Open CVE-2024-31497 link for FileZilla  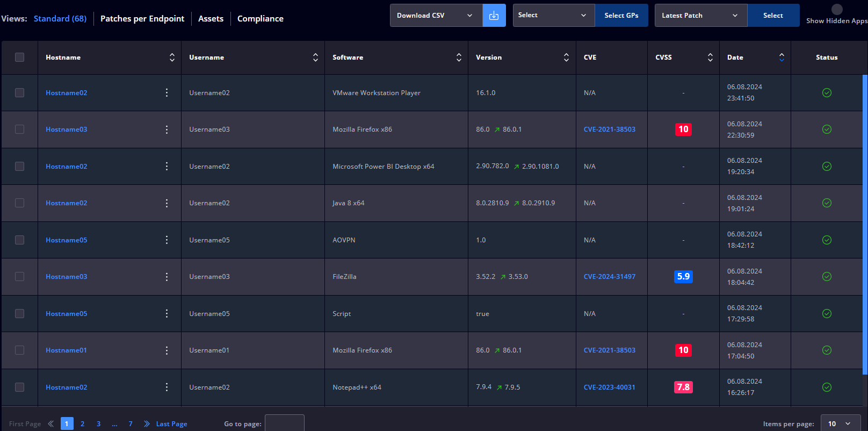click(610, 277)
